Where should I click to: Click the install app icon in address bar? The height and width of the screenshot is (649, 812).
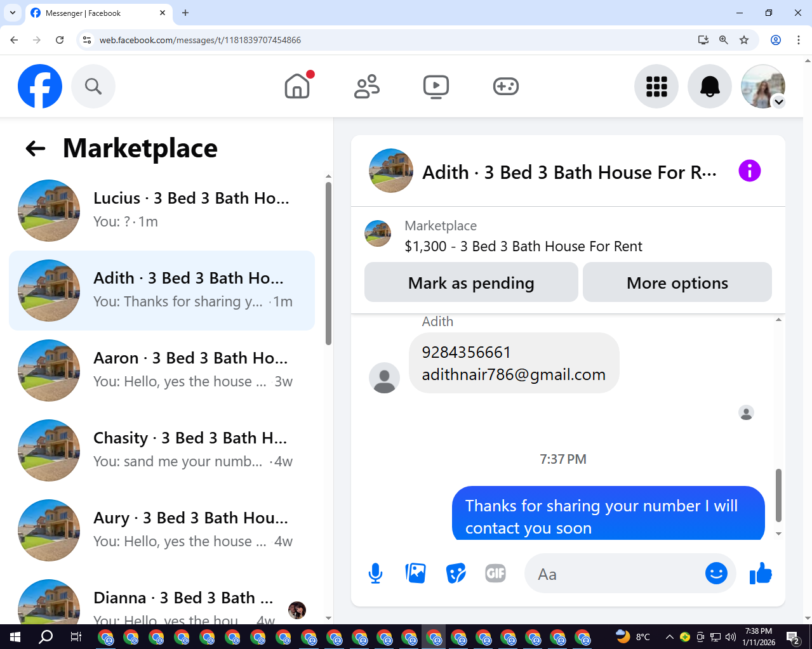703,40
